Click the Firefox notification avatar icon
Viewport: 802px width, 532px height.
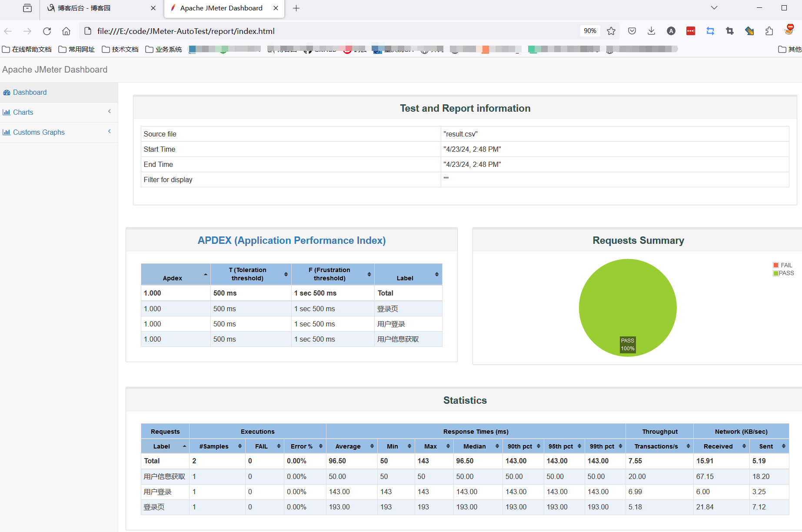pos(789,30)
